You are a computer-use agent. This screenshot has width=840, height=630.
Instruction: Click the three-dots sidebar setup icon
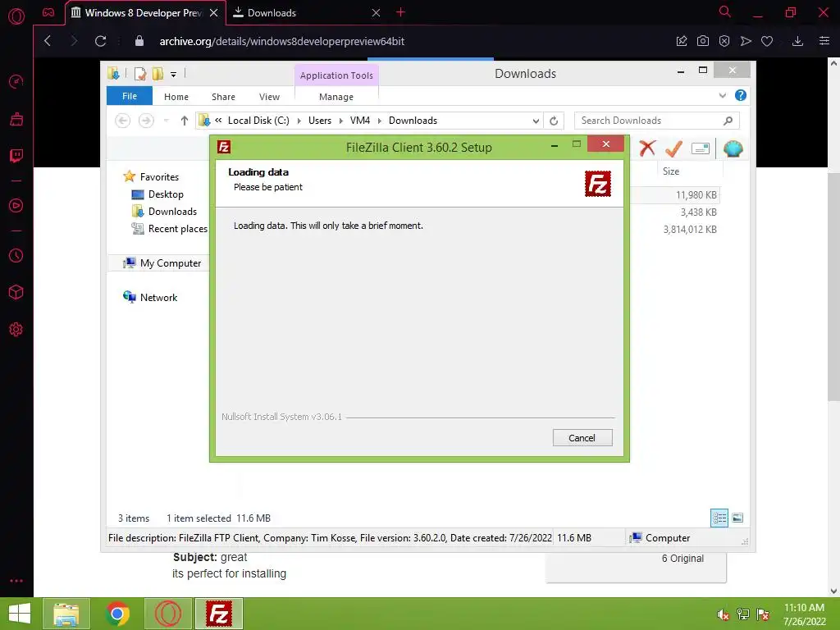coord(16,581)
